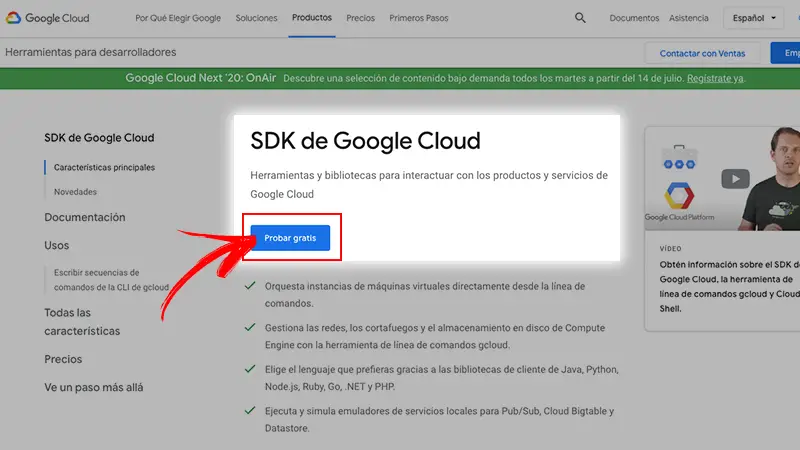Open the Google Cloud logo home link
Viewport: 800px width, 450px height.
(47, 18)
